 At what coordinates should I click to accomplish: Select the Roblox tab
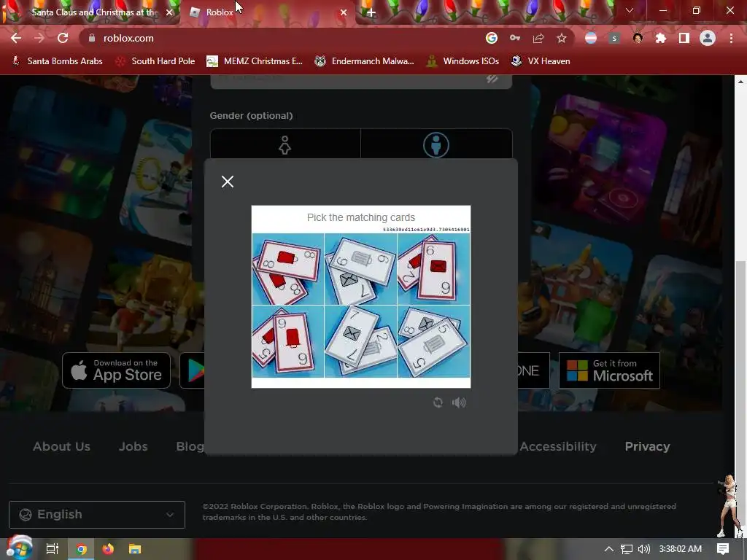pos(267,12)
